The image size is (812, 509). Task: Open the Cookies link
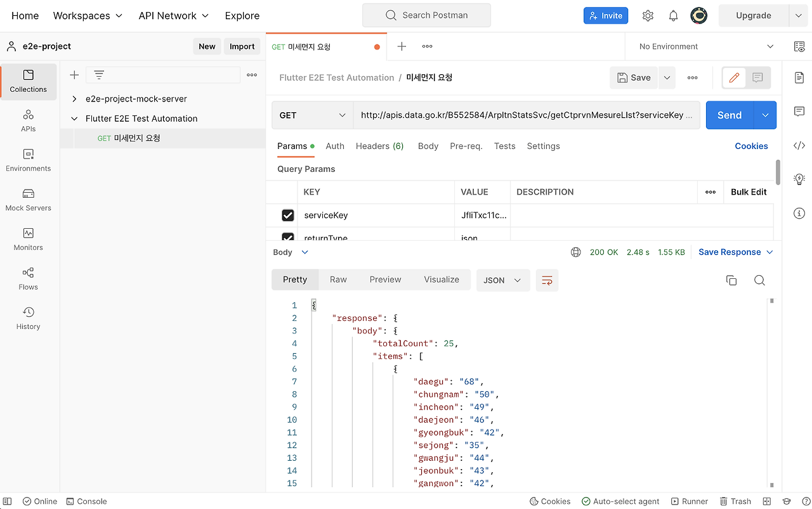tap(751, 146)
